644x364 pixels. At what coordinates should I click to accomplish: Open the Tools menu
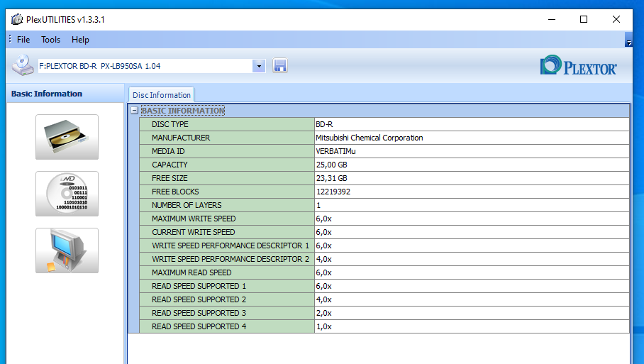point(50,40)
